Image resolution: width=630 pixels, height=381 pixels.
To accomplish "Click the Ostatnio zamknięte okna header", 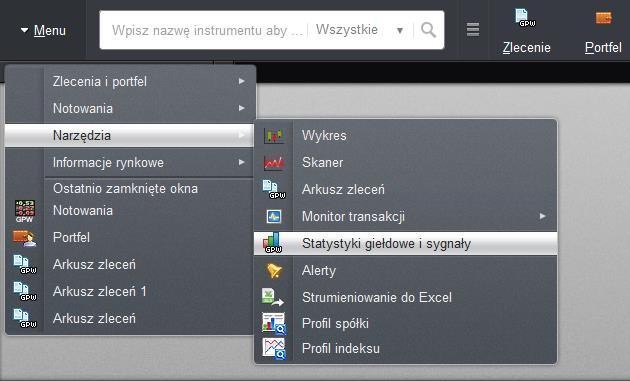I will pos(125,188).
